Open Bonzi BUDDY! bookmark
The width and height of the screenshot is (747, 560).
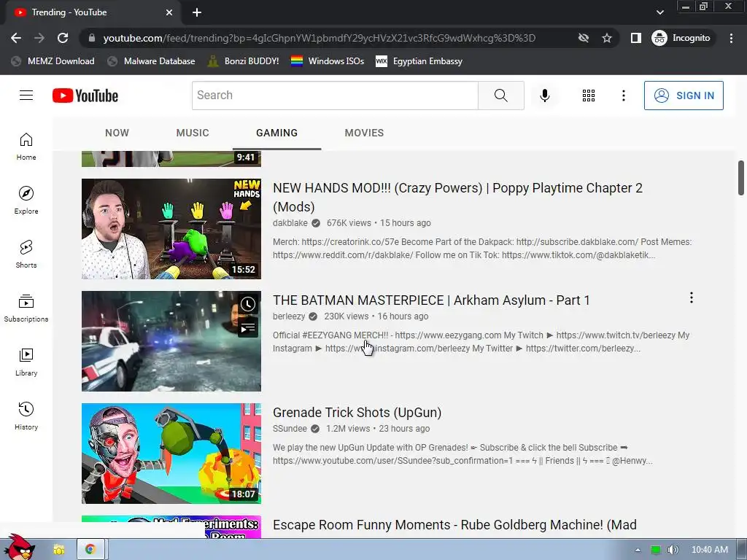(x=244, y=61)
